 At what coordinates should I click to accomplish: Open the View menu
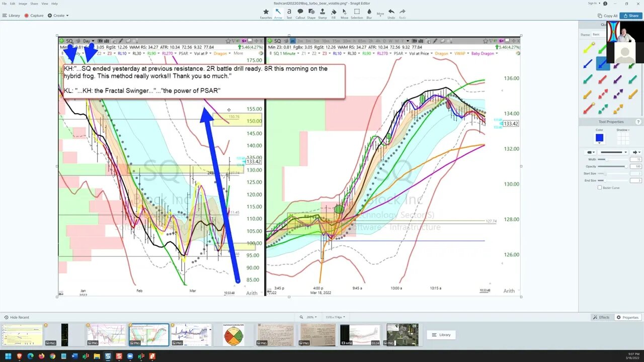click(x=44, y=4)
